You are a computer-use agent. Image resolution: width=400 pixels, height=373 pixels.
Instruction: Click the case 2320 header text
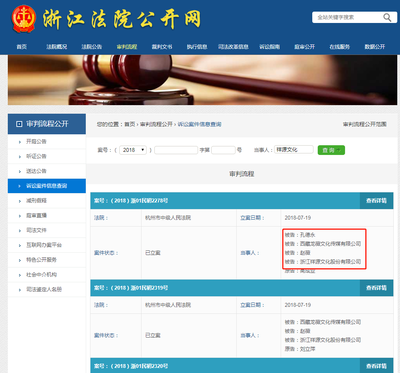[x=131, y=366]
